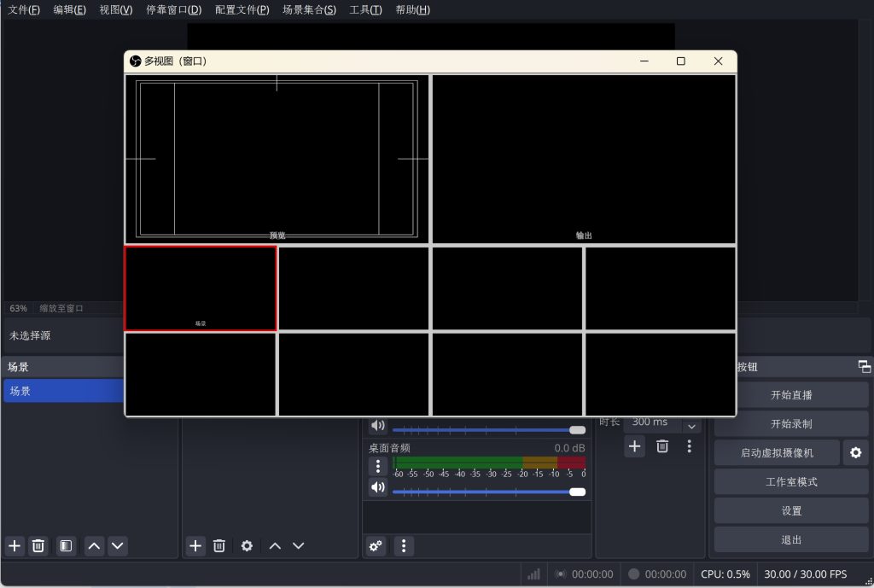Click the 300 ms duration stepper arrow
The image size is (874, 588).
pos(691,426)
